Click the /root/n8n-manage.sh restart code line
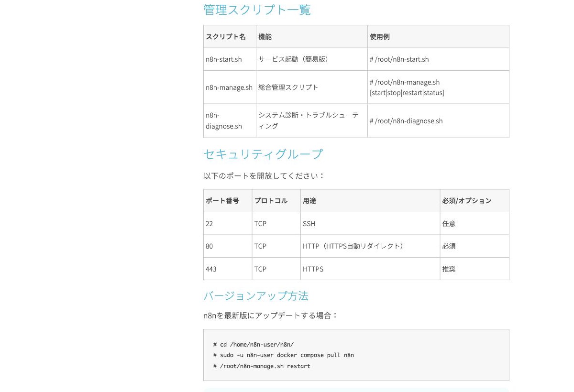 point(262,366)
